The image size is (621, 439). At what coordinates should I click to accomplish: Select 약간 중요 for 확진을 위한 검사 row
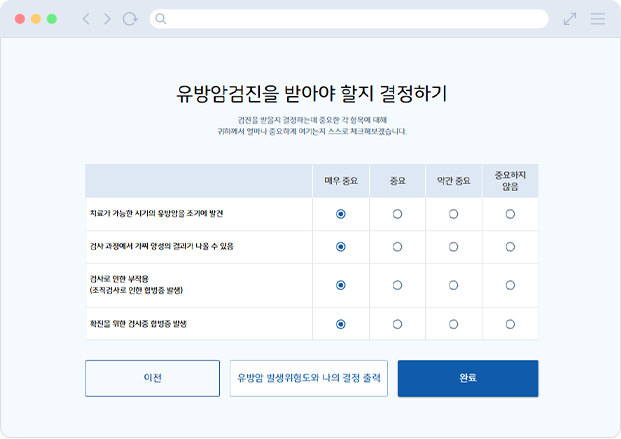[453, 324]
